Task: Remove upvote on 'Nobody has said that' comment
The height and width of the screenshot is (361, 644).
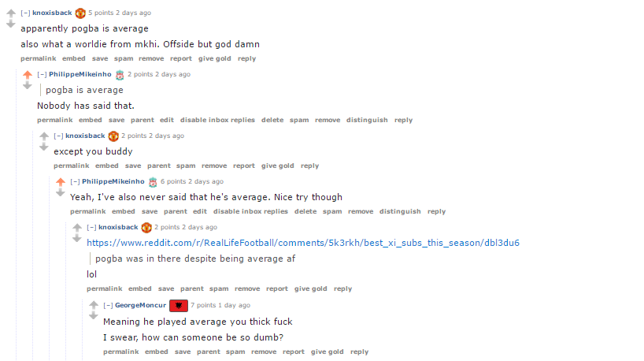Action: [28, 74]
